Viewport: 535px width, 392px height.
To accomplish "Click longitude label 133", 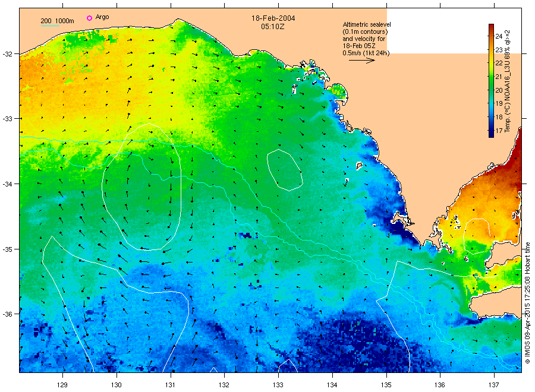I will coord(278,385).
